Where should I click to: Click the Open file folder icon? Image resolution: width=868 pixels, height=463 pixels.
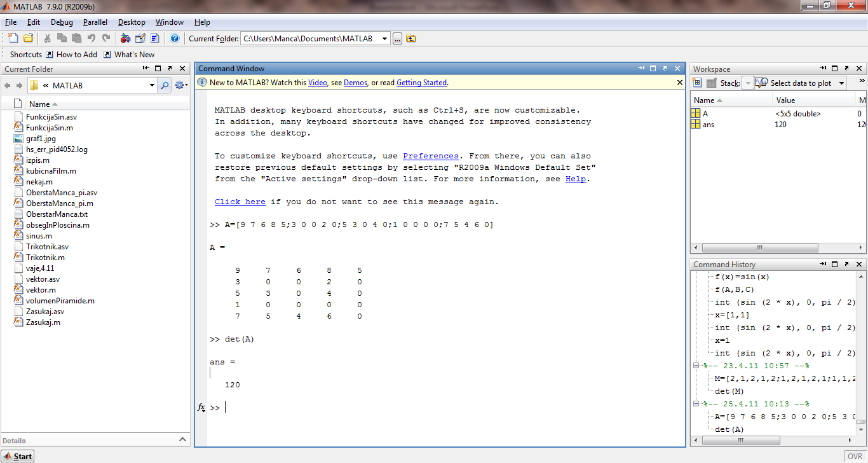coord(29,38)
